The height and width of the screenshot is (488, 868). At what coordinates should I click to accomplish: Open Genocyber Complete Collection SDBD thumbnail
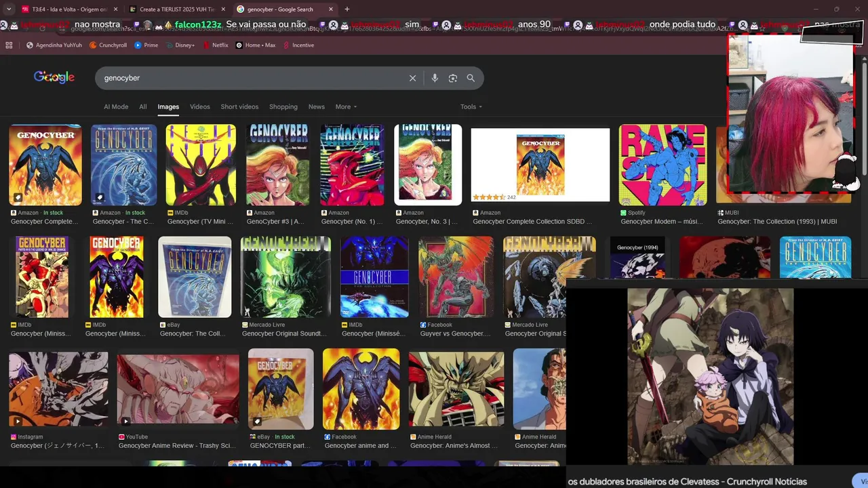540,165
